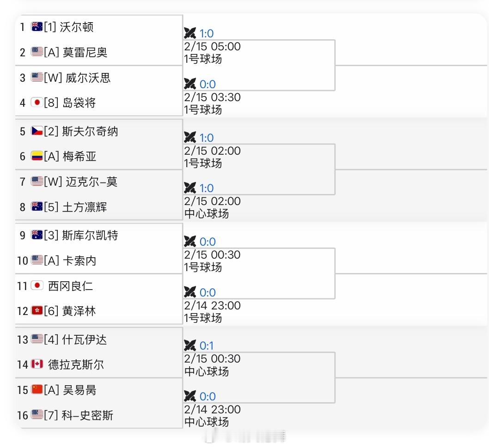
Task: Click the match time 2/14 23:00 on 中心球场
Action: 212,410
